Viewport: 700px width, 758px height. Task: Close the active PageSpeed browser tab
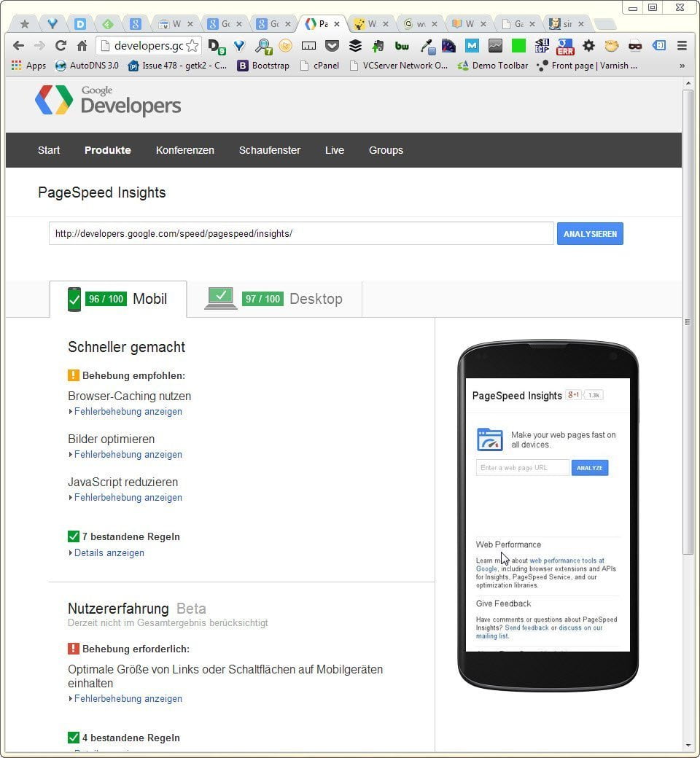point(337,23)
